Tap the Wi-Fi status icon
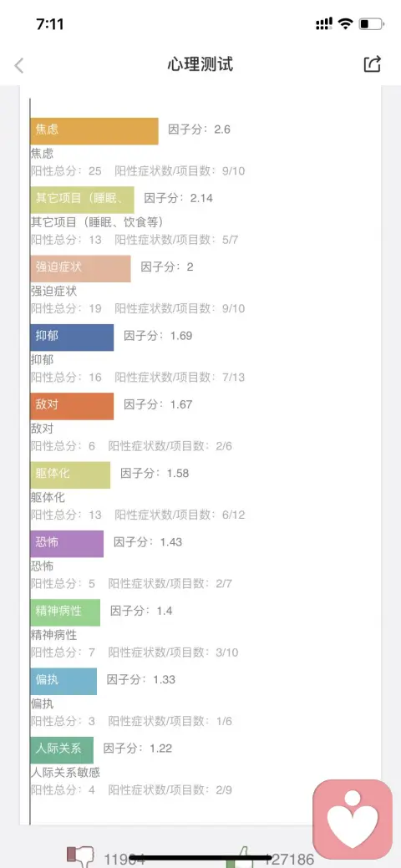The image size is (401, 868). pos(346,23)
